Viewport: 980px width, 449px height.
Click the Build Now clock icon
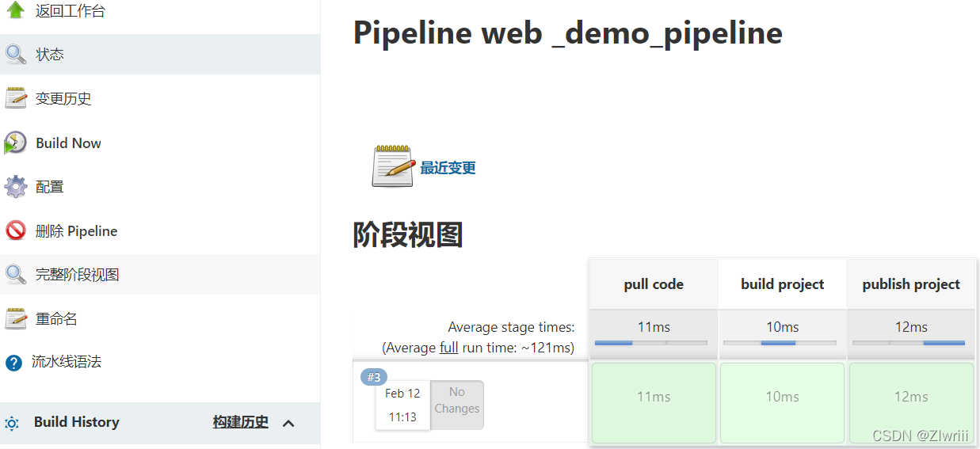click(x=15, y=143)
